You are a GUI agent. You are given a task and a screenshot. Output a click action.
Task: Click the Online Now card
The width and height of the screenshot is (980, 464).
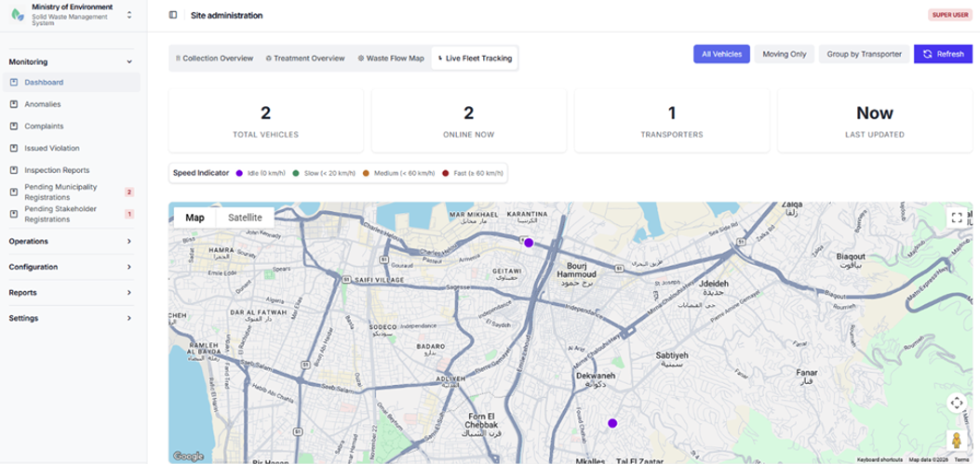[x=469, y=121]
